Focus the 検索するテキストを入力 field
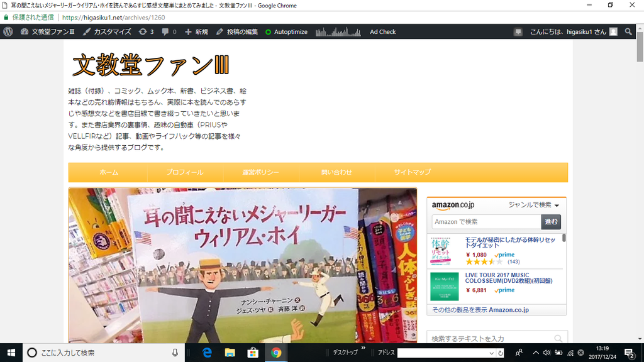The height and width of the screenshot is (362, 644). (x=491, y=339)
